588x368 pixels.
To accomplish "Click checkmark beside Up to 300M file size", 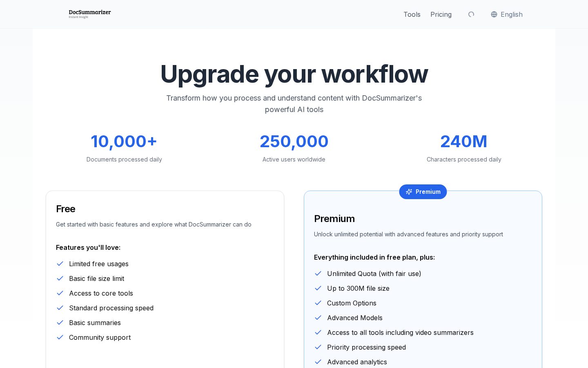I will [318, 288].
